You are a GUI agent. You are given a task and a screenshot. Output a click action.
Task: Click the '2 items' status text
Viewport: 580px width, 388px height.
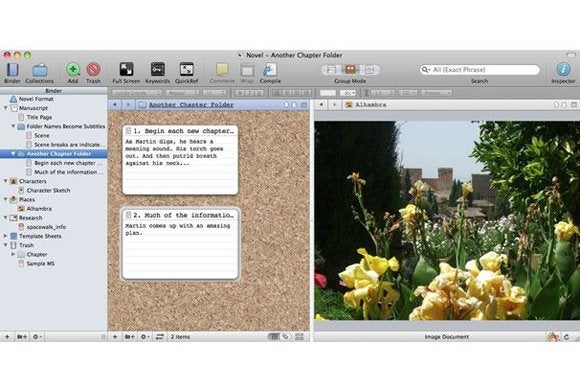click(180, 337)
